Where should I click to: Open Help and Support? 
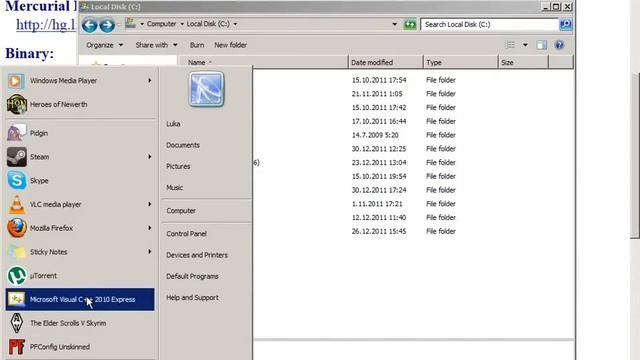(x=192, y=298)
